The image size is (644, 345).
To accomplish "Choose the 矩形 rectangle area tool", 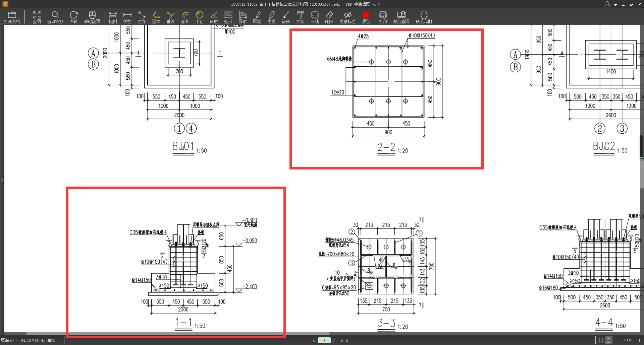I will (228, 17).
